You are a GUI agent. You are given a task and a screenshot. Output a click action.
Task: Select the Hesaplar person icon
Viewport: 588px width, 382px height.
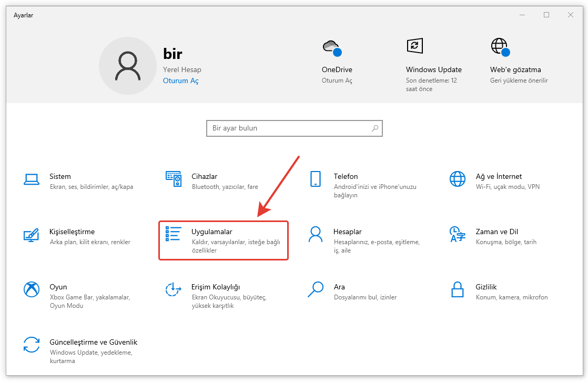pyautogui.click(x=316, y=235)
